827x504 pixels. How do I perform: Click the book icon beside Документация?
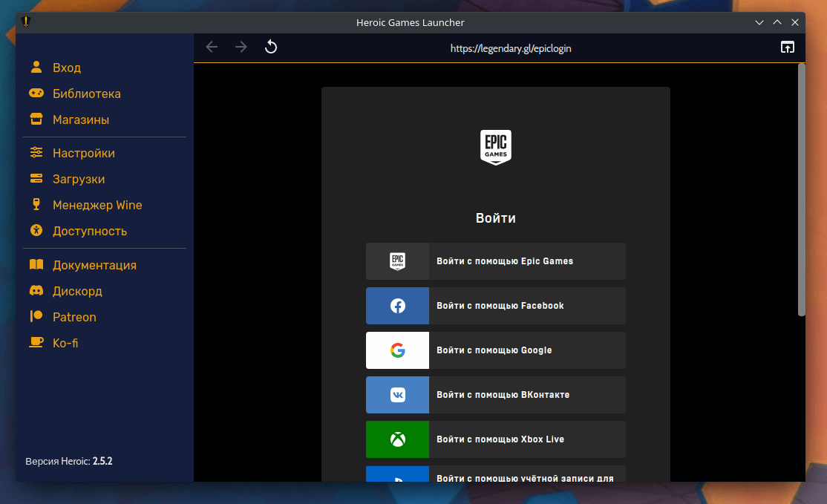coord(36,265)
